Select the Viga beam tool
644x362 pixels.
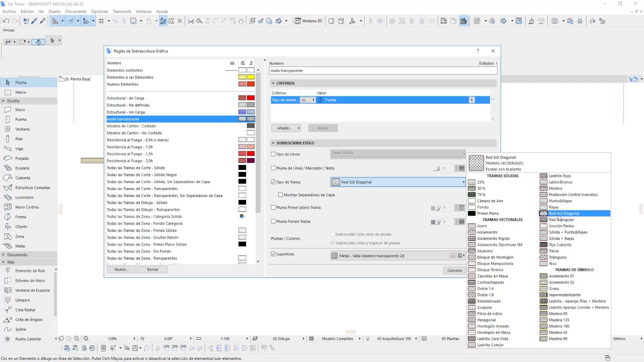tap(28, 149)
